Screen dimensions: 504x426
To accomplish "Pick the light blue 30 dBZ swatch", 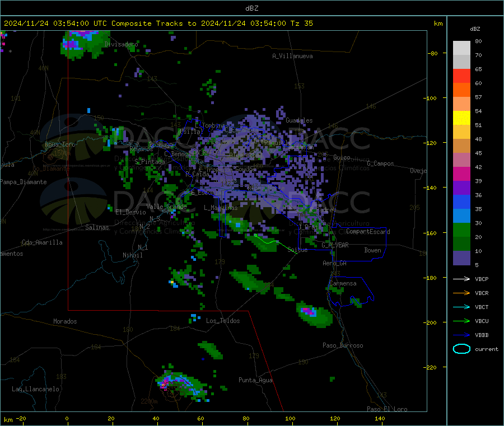I will [461, 216].
